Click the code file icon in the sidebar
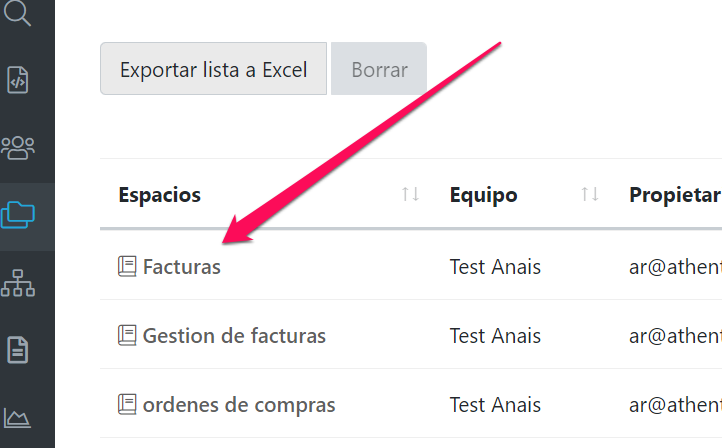 18,80
